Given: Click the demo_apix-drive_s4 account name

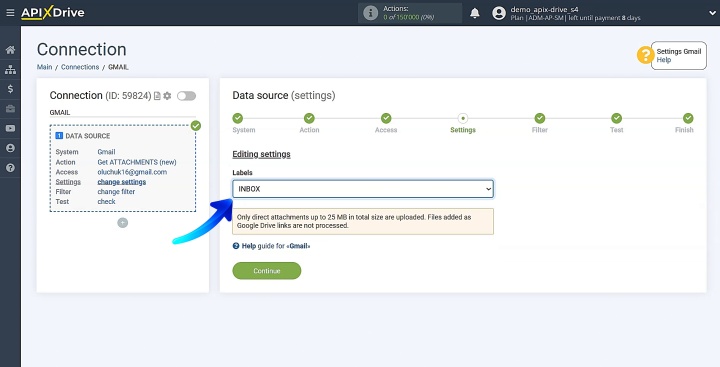Looking at the screenshot, I should click(544, 9).
